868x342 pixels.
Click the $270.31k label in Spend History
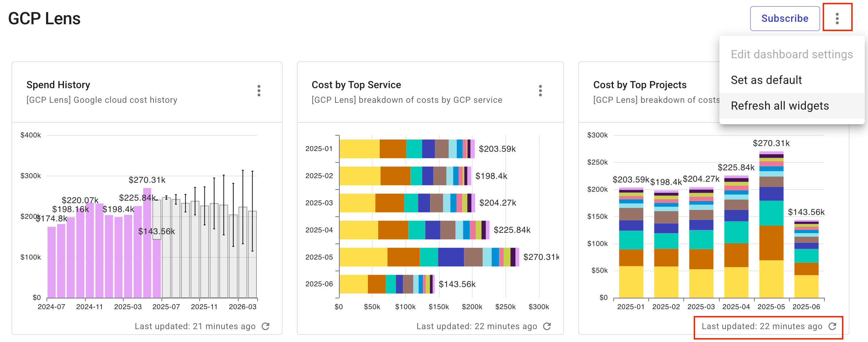[x=147, y=180]
